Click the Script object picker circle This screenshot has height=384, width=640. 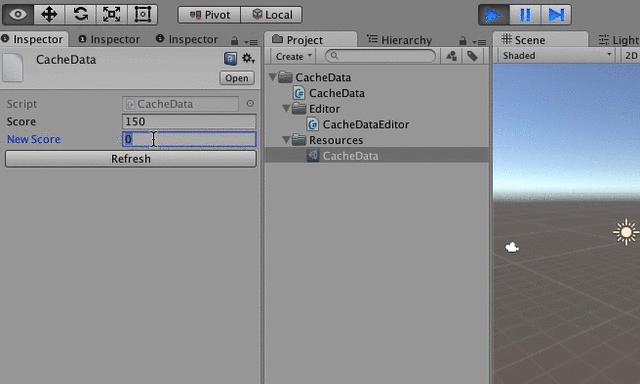pyautogui.click(x=250, y=104)
